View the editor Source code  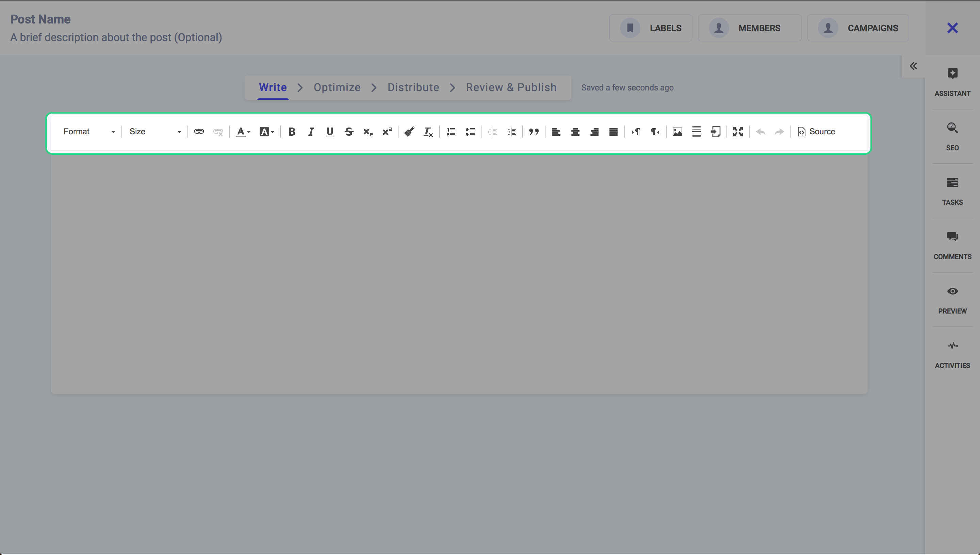point(816,132)
